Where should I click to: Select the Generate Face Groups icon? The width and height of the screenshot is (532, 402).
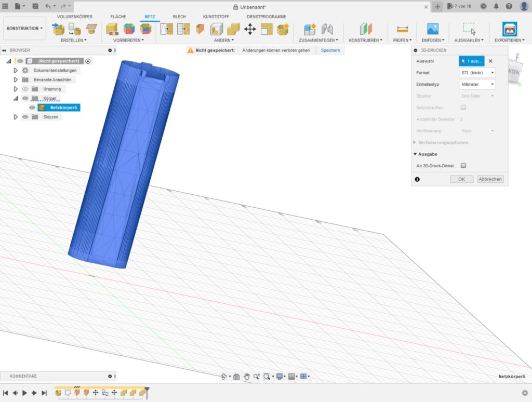click(129, 29)
